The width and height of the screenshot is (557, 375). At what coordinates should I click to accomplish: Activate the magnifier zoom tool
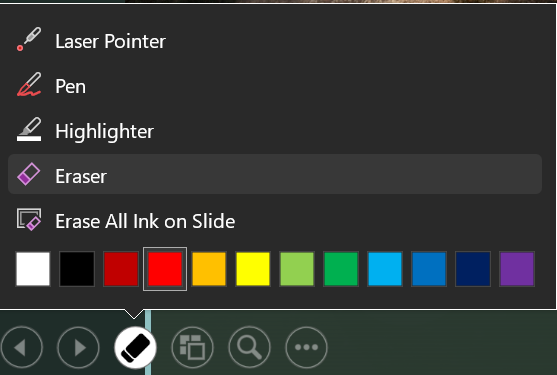[x=249, y=347]
